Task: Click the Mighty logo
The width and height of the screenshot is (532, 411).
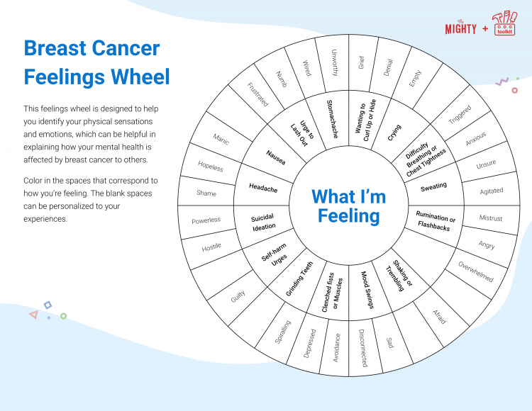Action: (x=461, y=28)
